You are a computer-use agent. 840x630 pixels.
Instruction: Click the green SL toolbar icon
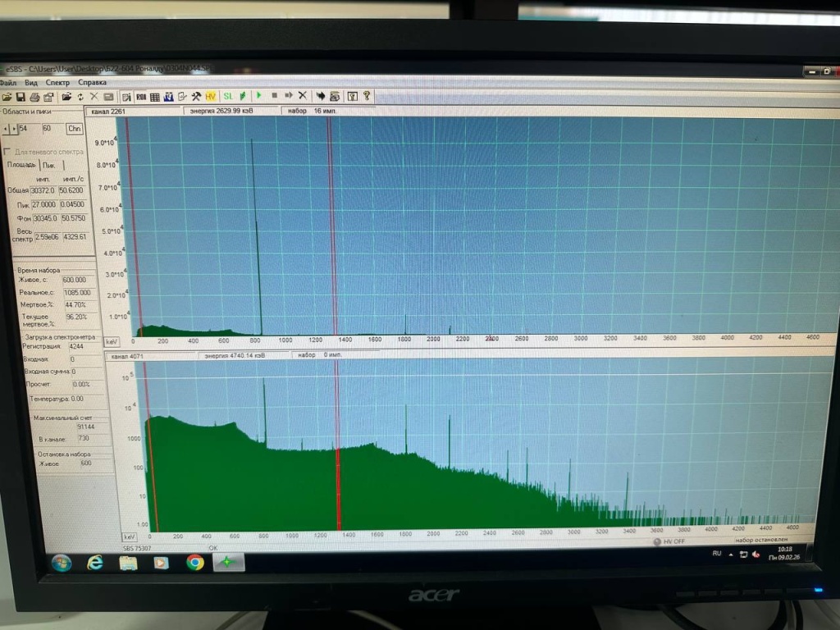228,97
